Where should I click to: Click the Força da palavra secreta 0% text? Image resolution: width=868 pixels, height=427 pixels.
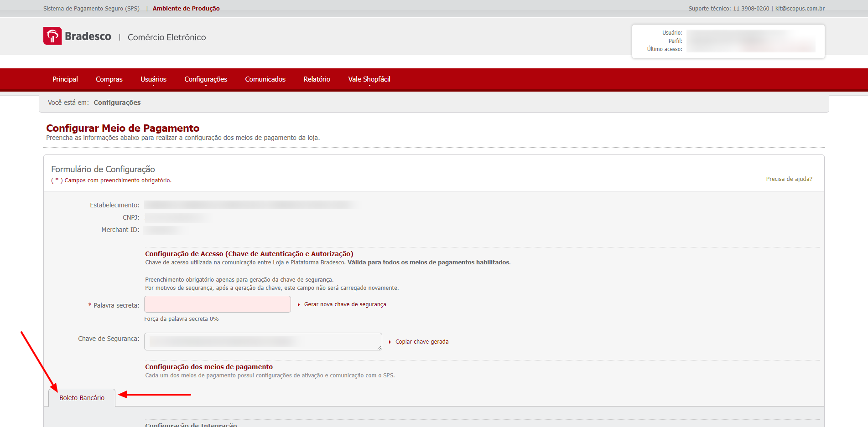click(182, 319)
